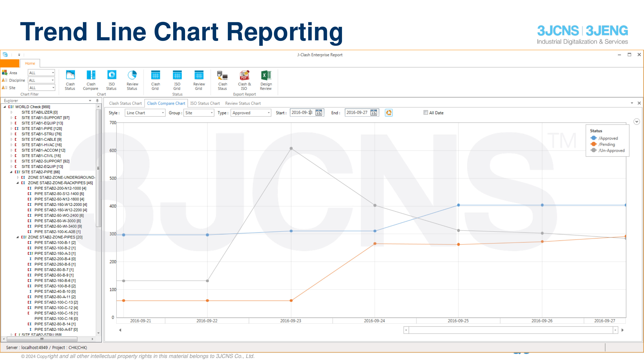Viewport: 644px width, 362px height.
Task: Collapse ZONE STAB2-ZONE-RACKPIPES node
Action: [x=18, y=183]
